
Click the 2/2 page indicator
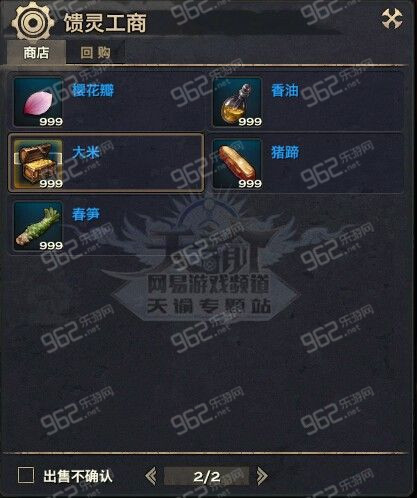tap(206, 476)
